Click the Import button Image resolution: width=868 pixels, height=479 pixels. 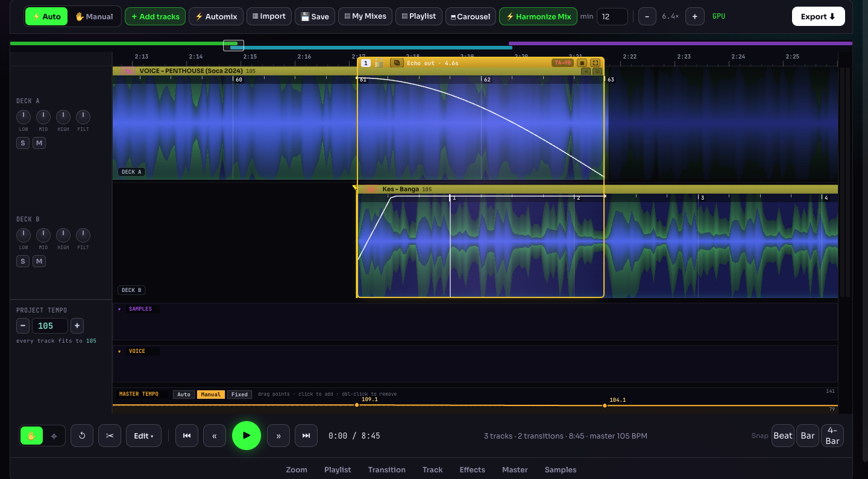click(x=269, y=16)
